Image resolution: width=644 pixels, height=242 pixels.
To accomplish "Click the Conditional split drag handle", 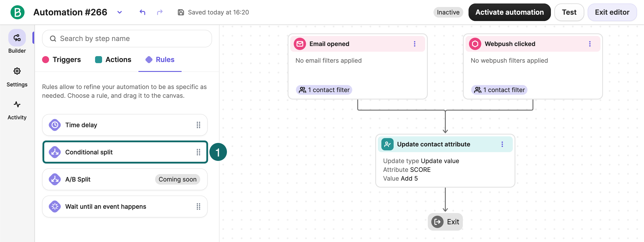I will tap(198, 152).
